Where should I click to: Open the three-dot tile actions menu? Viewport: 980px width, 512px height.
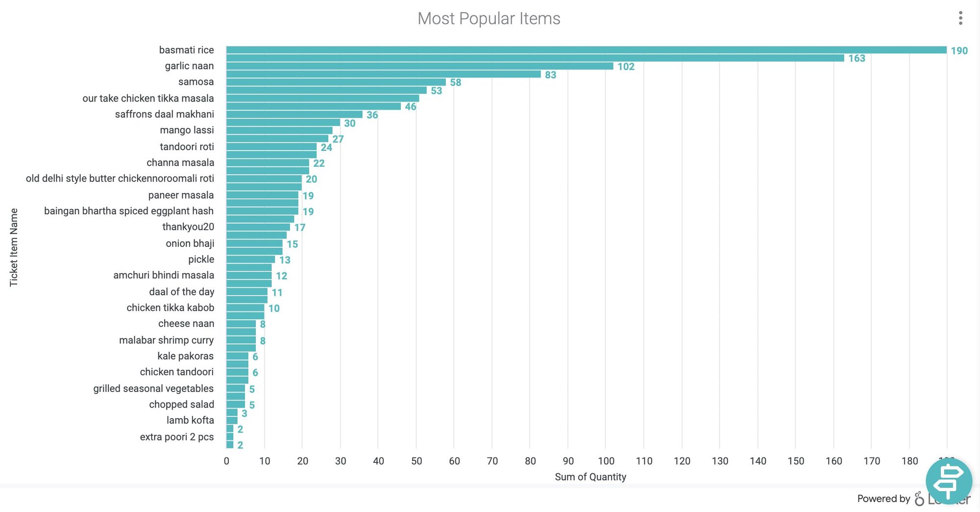click(x=960, y=18)
